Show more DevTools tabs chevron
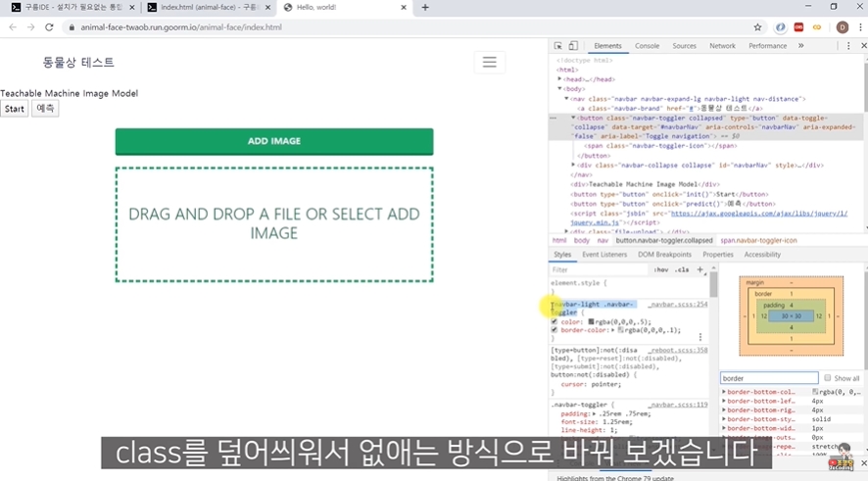Image resolution: width=868 pixels, height=481 pixels. coord(801,46)
